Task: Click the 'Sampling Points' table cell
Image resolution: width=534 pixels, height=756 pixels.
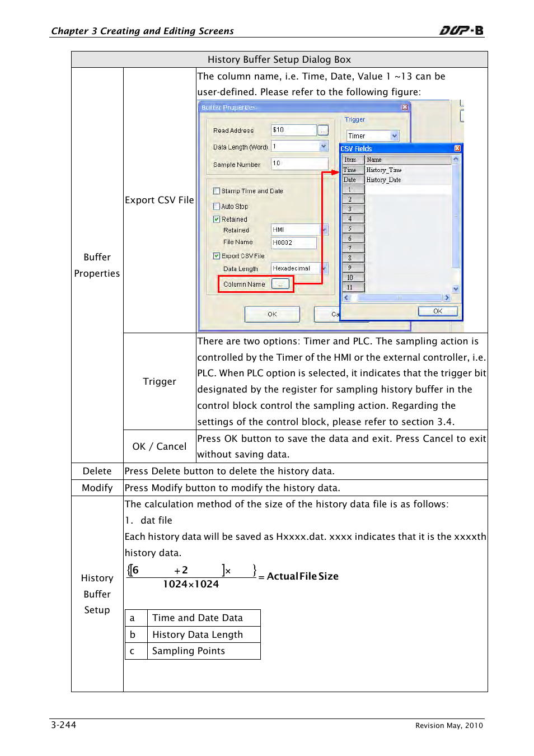Action: [204, 651]
